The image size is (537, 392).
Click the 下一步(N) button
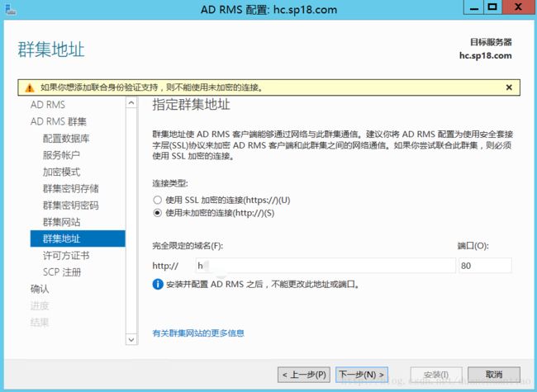[x=362, y=375]
